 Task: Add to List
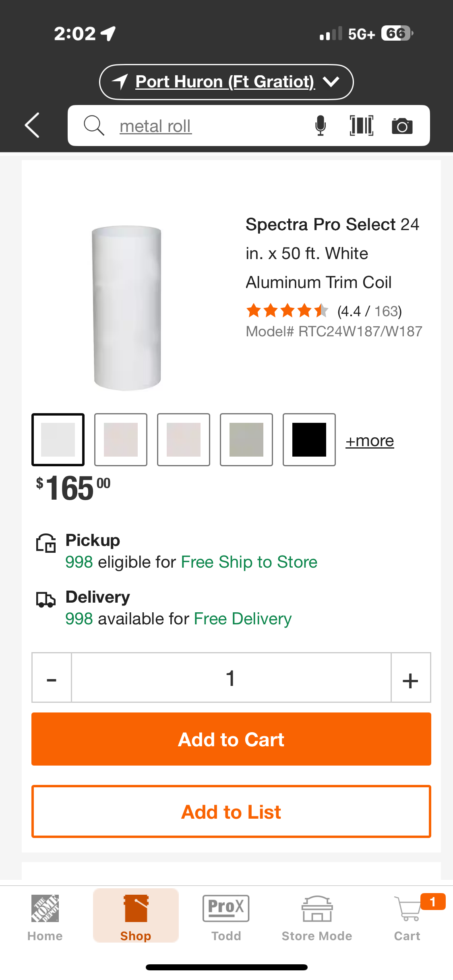[x=231, y=811]
